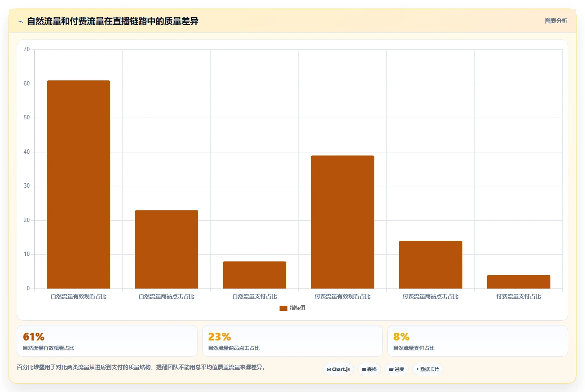This screenshot has width=585, height=392.
Task: Click the y-axis value 10
Action: pyautogui.click(x=27, y=254)
